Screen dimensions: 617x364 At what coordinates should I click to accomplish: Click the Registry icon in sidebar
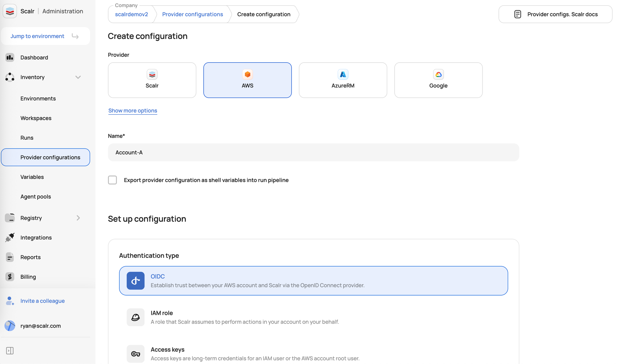(x=10, y=218)
